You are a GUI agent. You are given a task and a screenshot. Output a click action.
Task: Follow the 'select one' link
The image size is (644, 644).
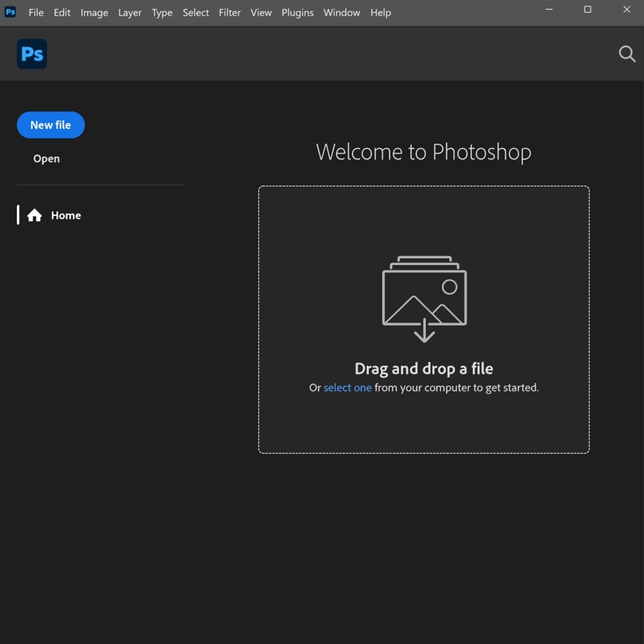347,387
